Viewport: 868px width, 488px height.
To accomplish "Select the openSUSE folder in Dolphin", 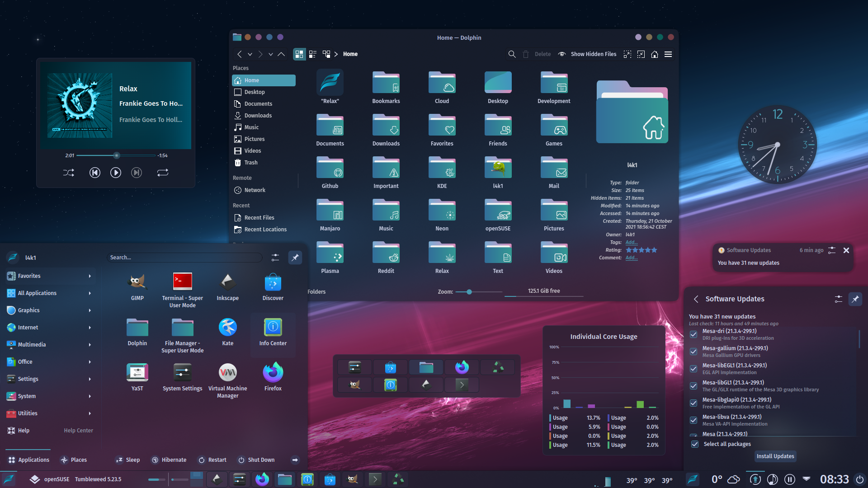I will coord(498,215).
